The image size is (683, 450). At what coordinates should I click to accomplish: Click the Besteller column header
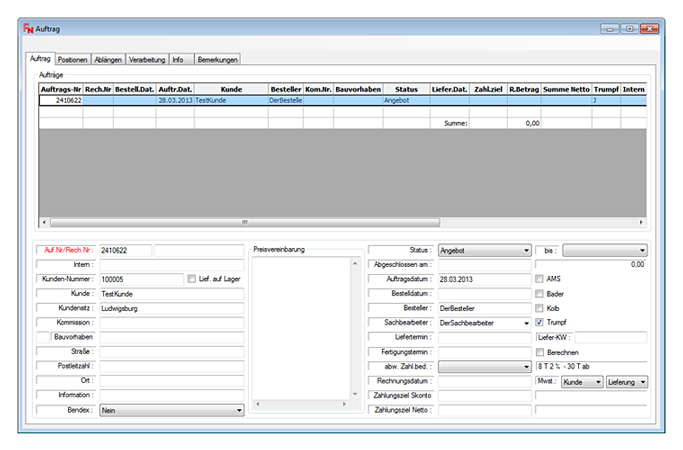click(286, 89)
